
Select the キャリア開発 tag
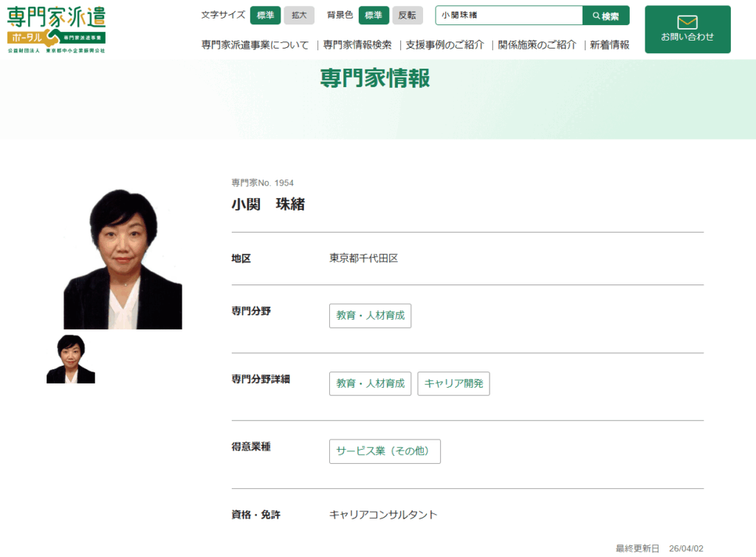pos(453,383)
